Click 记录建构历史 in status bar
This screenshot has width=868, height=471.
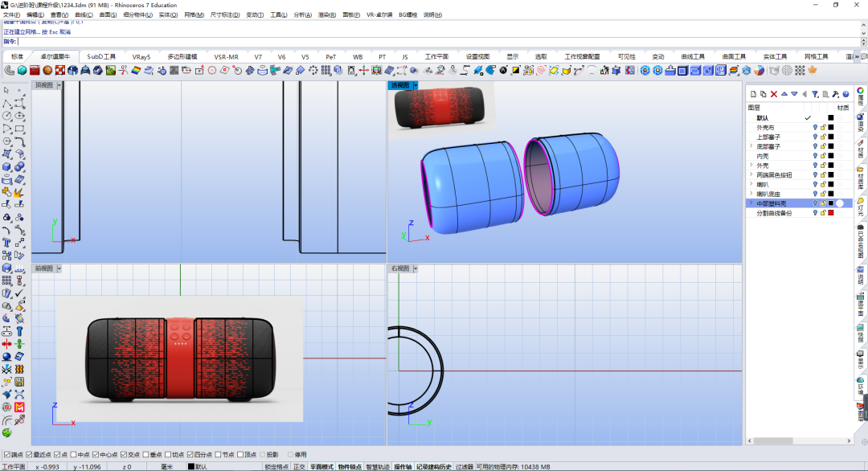point(434,466)
